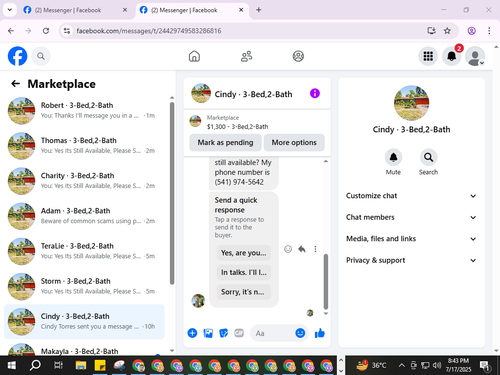Open the Facebook menu grid icon
Image resolution: width=500 pixels, height=375 pixels.
point(428,56)
